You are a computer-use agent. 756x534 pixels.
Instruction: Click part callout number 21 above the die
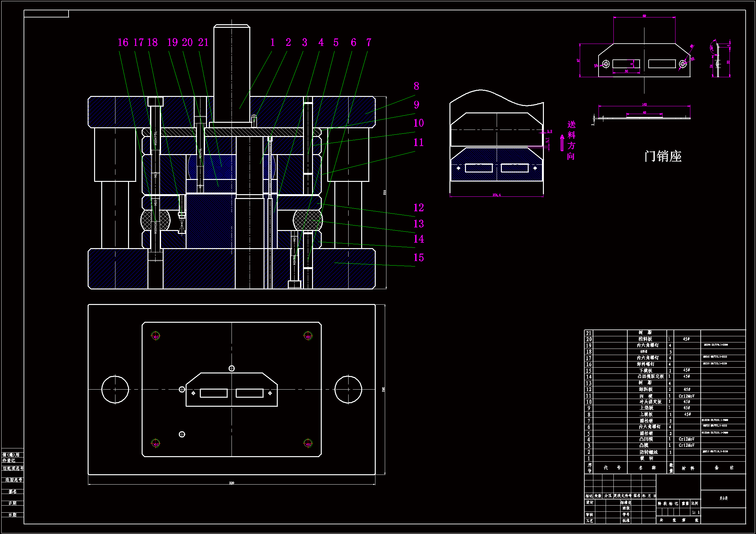pyautogui.click(x=203, y=42)
